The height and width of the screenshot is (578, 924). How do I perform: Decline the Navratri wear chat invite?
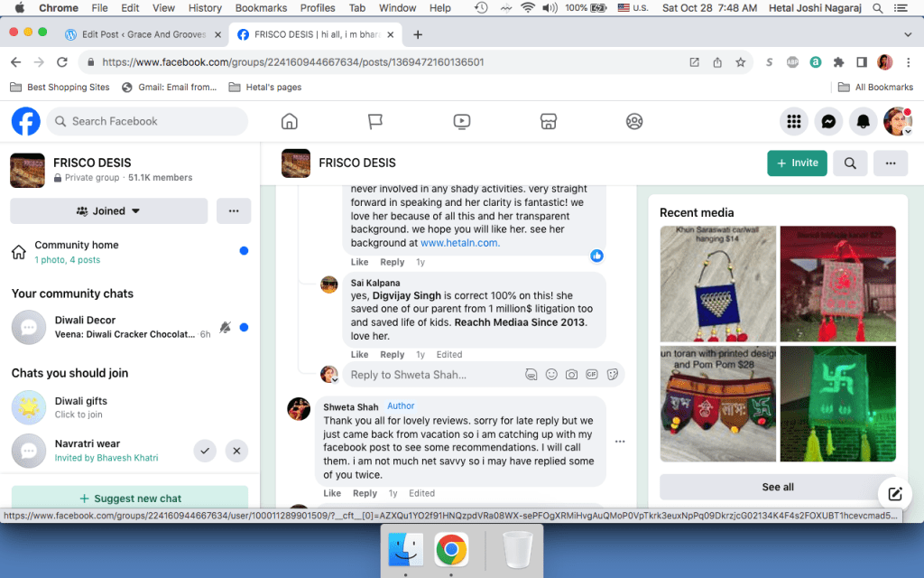pyautogui.click(x=236, y=450)
